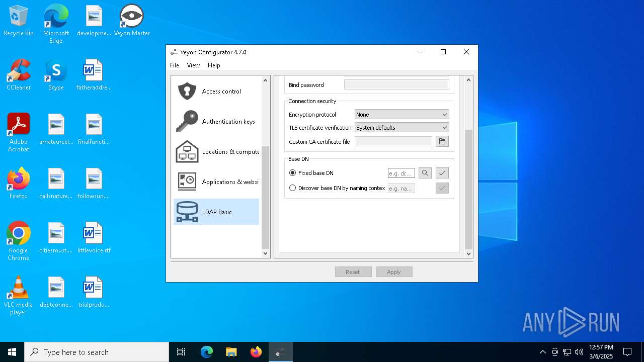644x362 pixels.
Task: Click the Veyon Configurator taskbar button
Action: (281, 352)
